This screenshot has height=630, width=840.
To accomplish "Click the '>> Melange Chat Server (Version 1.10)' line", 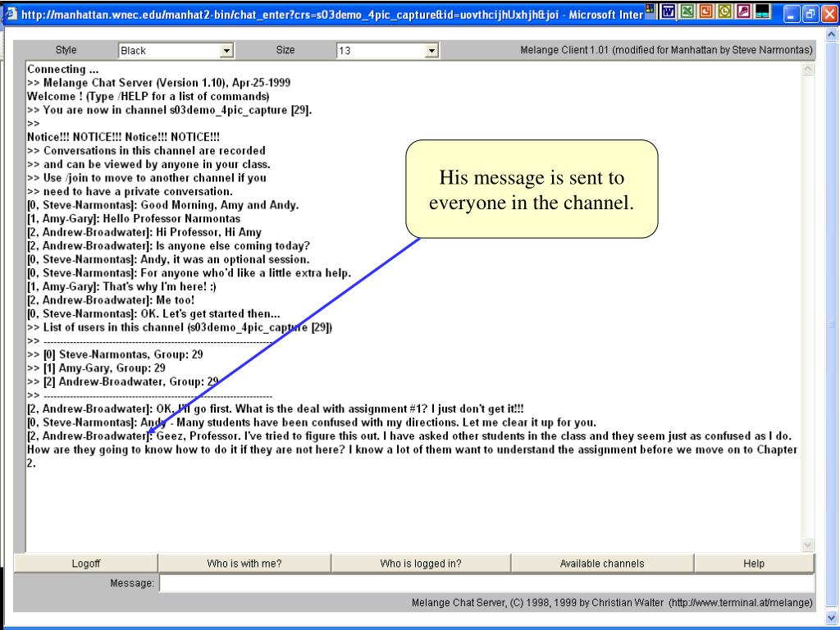I will coord(159,83).
